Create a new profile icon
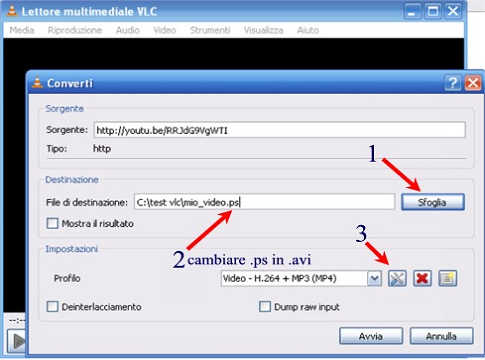 coord(448,278)
